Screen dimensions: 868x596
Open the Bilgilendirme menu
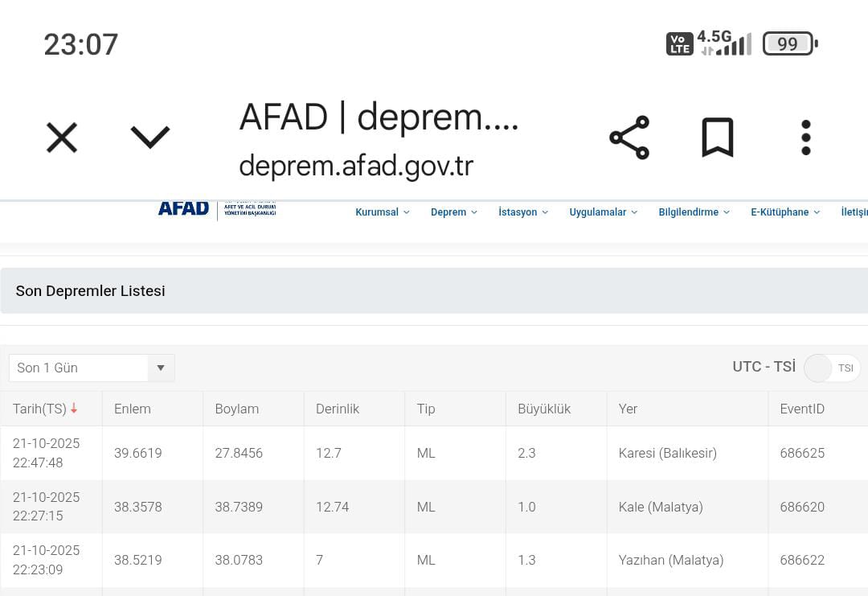(x=694, y=212)
